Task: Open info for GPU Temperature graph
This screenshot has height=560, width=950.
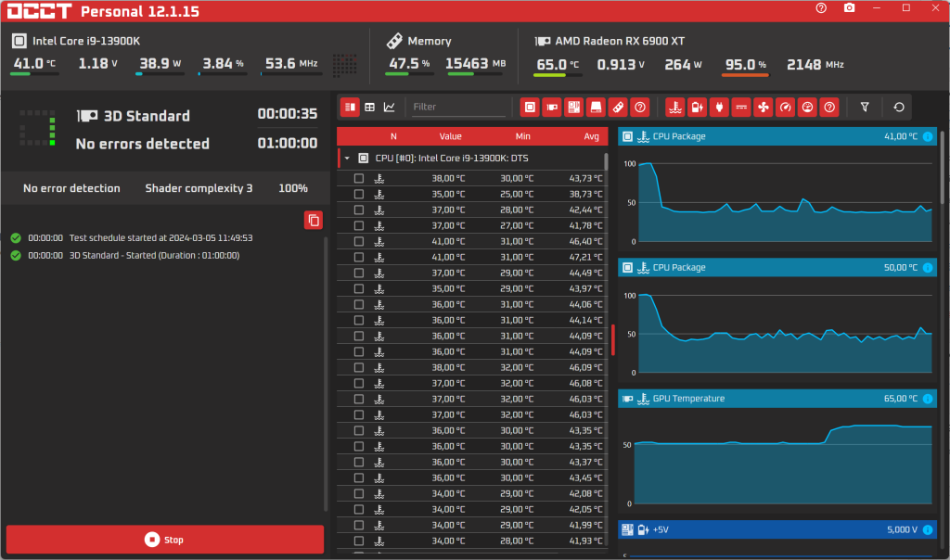Action: [928, 399]
